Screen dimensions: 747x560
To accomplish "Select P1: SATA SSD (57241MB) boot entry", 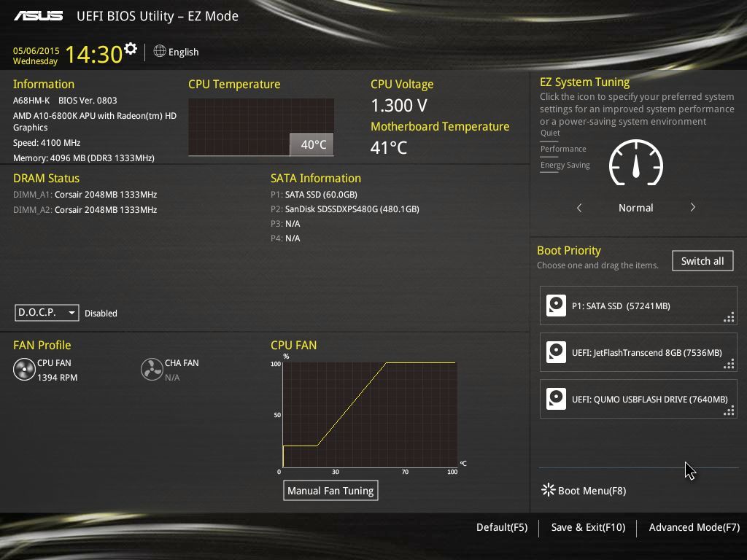I will [x=638, y=306].
